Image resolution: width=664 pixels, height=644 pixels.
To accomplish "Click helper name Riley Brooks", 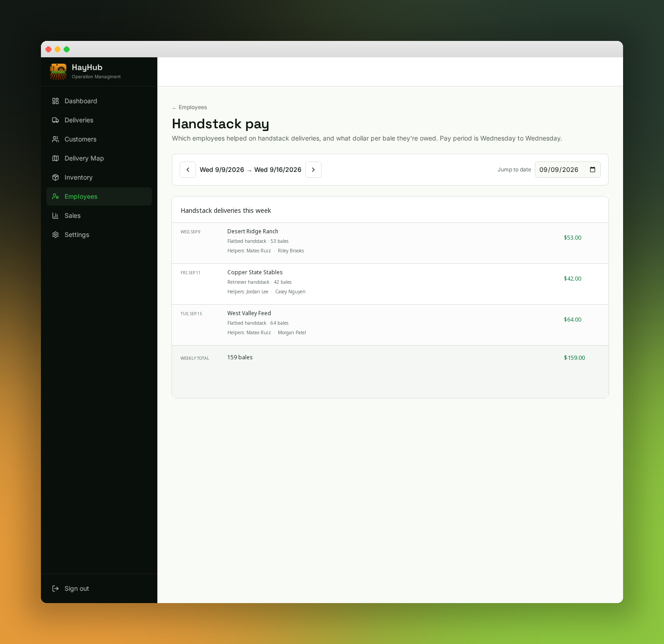I will pos(291,251).
